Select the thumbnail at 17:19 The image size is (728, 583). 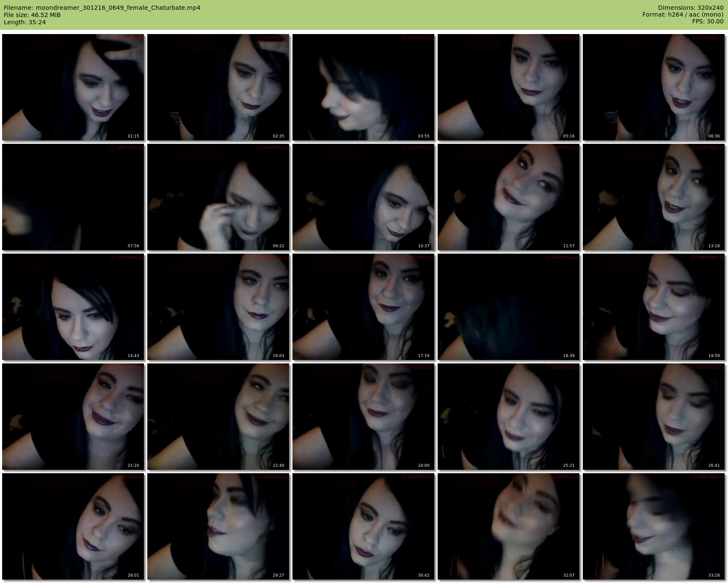[364, 307]
